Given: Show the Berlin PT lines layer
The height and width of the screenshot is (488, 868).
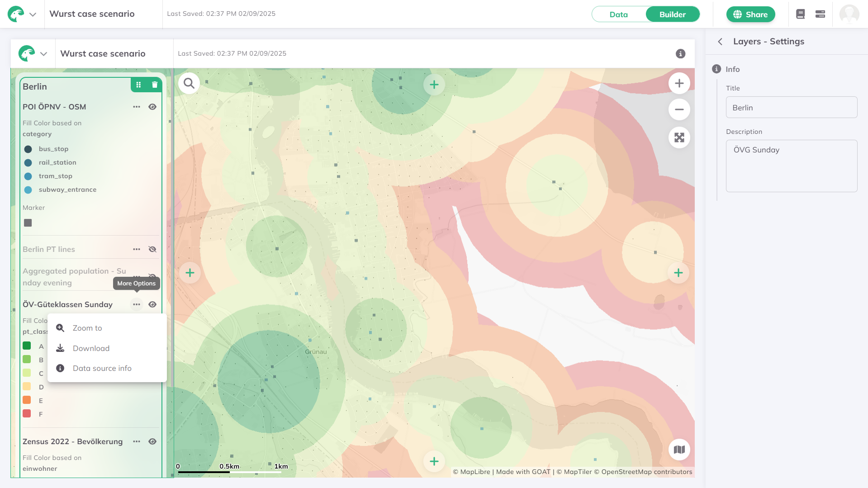Looking at the screenshot, I should pos(152,250).
